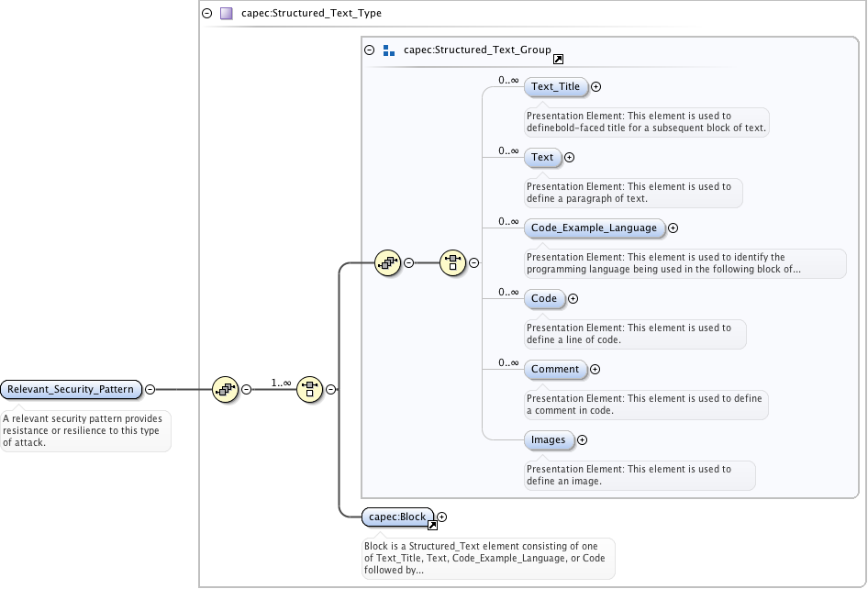The height and width of the screenshot is (589, 868).
Task: Select the sequence icon inside Structured_Text_Group
Action: coord(388,262)
